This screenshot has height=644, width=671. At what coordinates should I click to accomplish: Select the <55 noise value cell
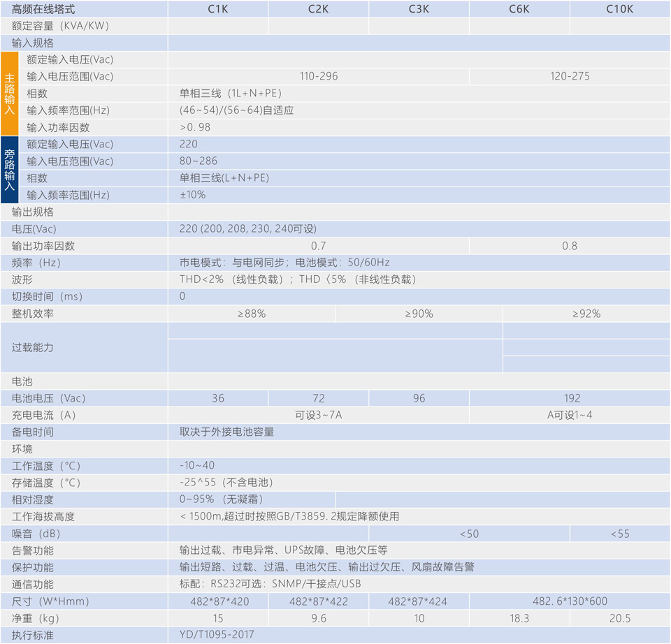(620, 534)
